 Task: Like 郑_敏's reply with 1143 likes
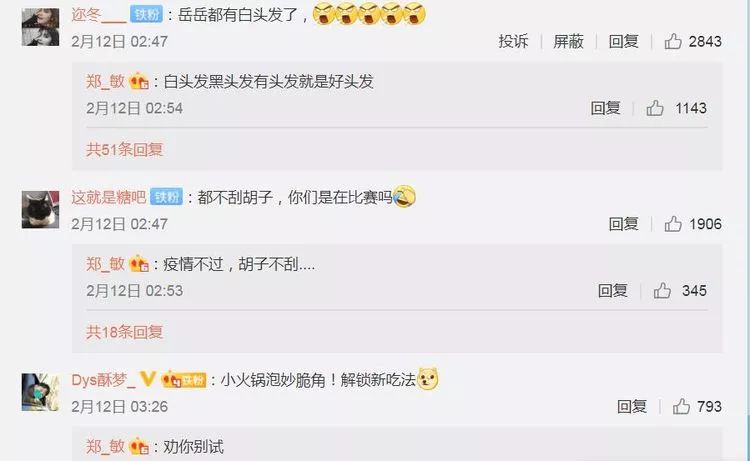pos(655,108)
